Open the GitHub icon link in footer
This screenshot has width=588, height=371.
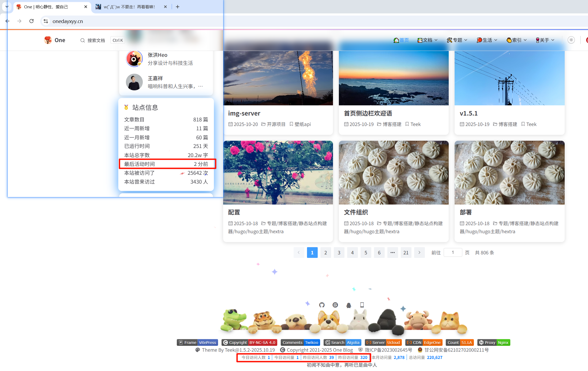click(x=322, y=305)
